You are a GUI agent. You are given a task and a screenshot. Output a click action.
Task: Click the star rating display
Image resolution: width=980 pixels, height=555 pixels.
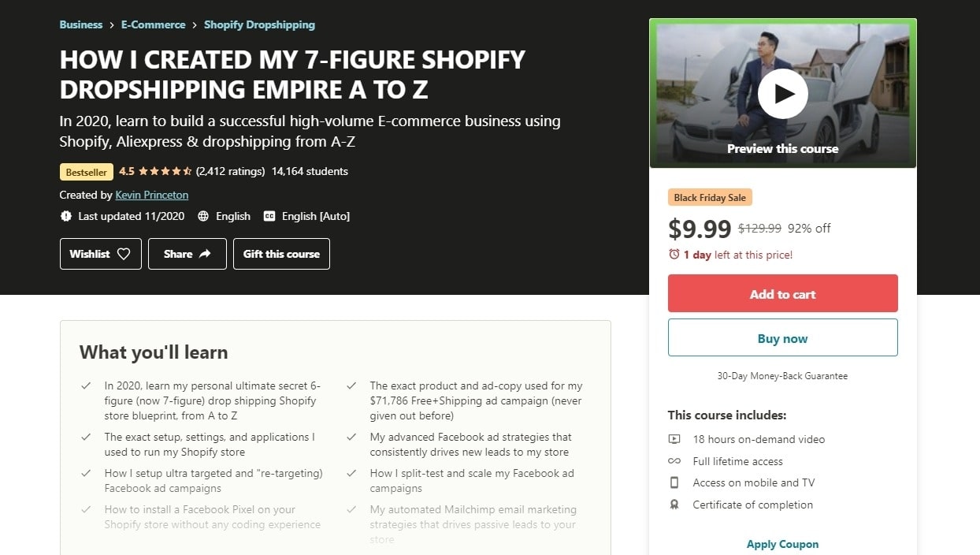pyautogui.click(x=165, y=171)
